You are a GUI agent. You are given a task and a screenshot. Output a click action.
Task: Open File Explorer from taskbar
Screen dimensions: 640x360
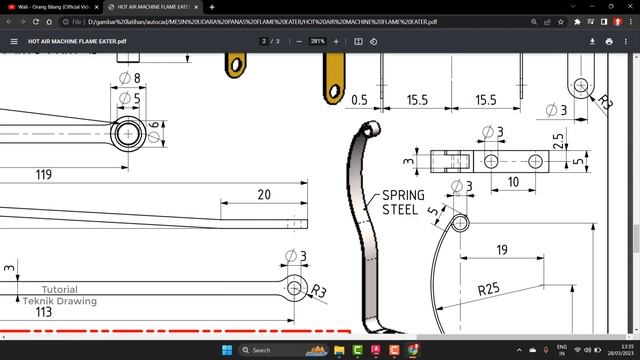[339, 350]
